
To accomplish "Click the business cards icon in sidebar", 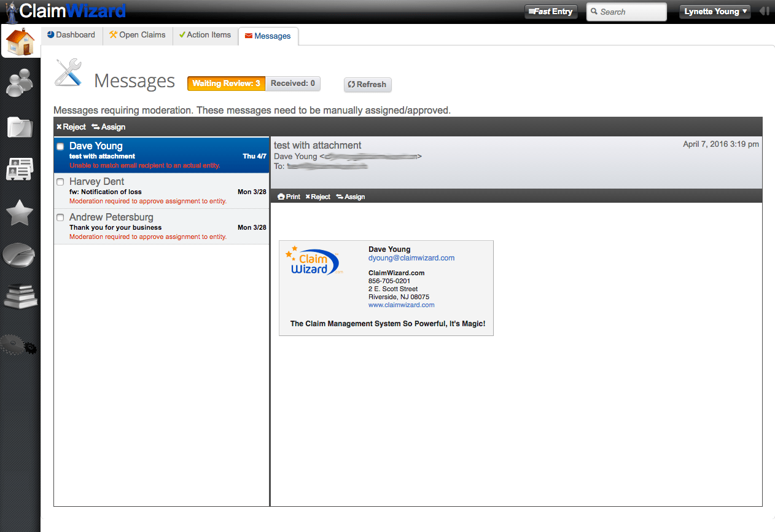I will [20, 168].
